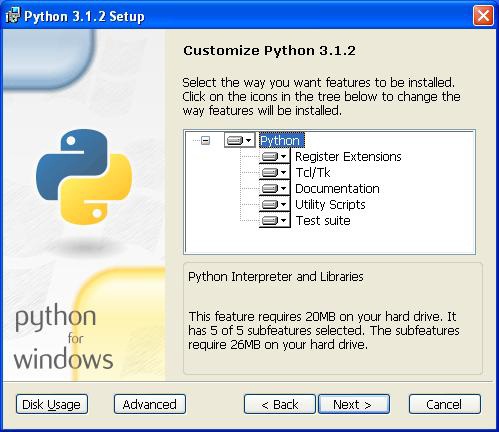Go back with the Back button

280,404
